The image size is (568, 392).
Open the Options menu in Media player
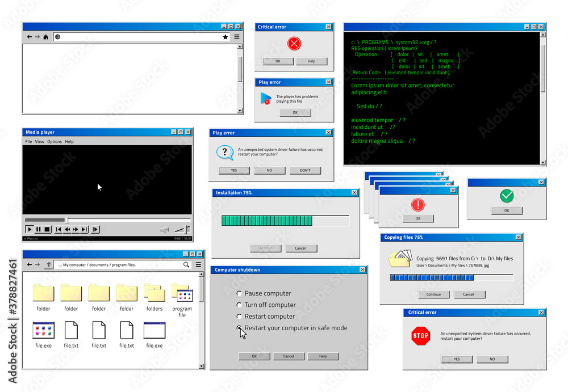pyautogui.click(x=55, y=141)
